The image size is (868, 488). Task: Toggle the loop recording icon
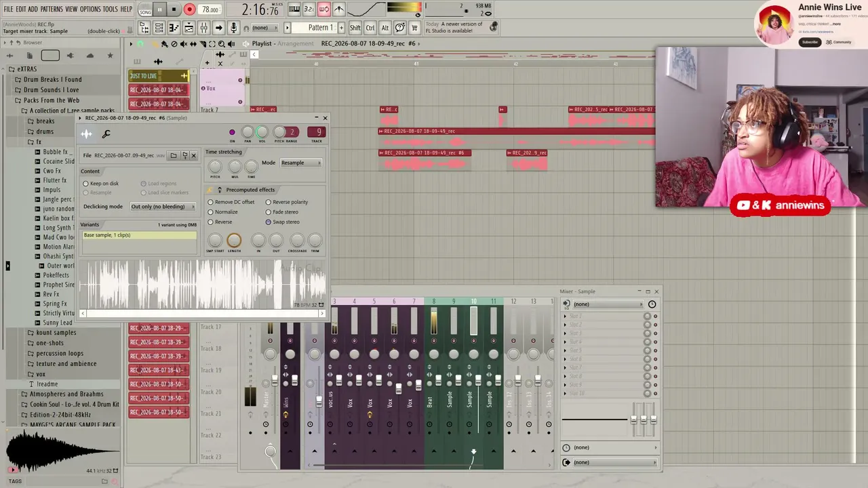[x=324, y=9]
